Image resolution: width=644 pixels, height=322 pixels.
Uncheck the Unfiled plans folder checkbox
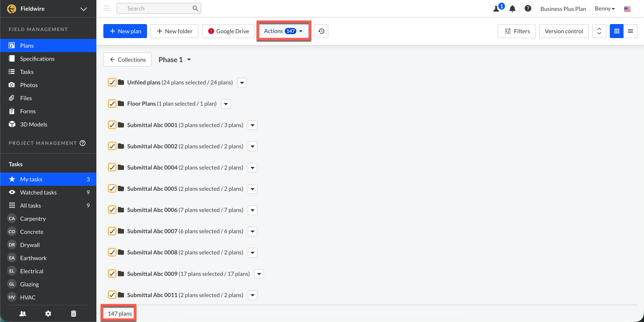(x=112, y=82)
